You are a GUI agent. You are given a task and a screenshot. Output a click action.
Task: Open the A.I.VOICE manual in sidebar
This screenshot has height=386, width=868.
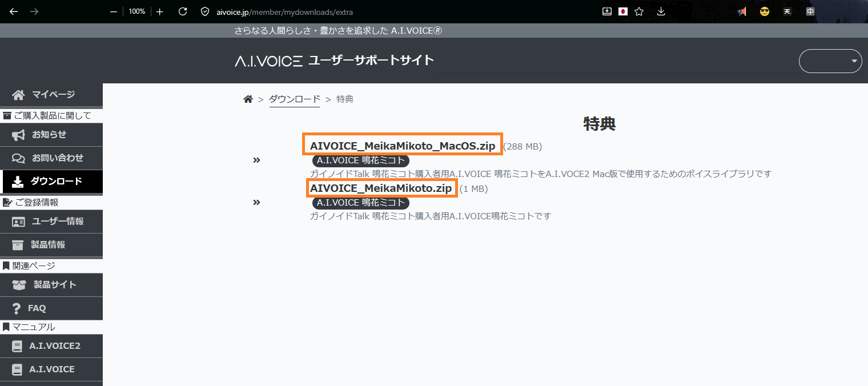click(51, 369)
